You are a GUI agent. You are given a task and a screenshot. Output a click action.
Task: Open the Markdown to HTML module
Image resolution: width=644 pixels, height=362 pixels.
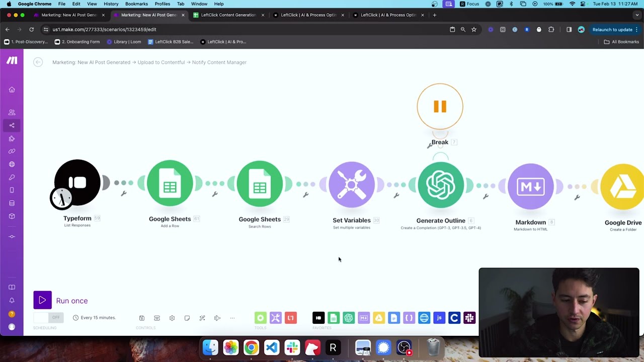[x=530, y=186]
